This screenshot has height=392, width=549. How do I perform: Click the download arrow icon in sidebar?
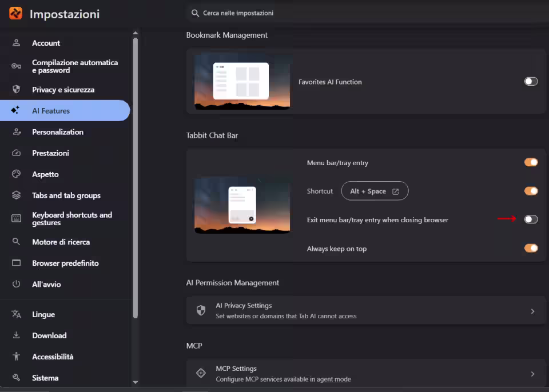[16, 335]
